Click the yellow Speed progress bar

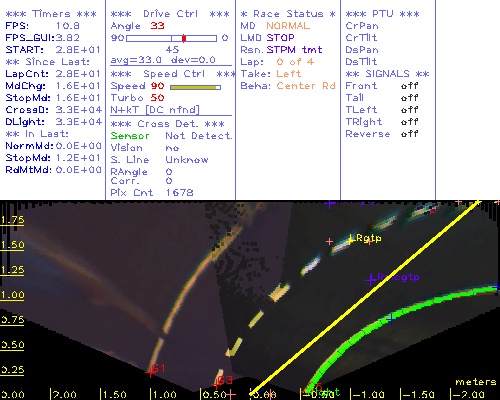pos(195,87)
